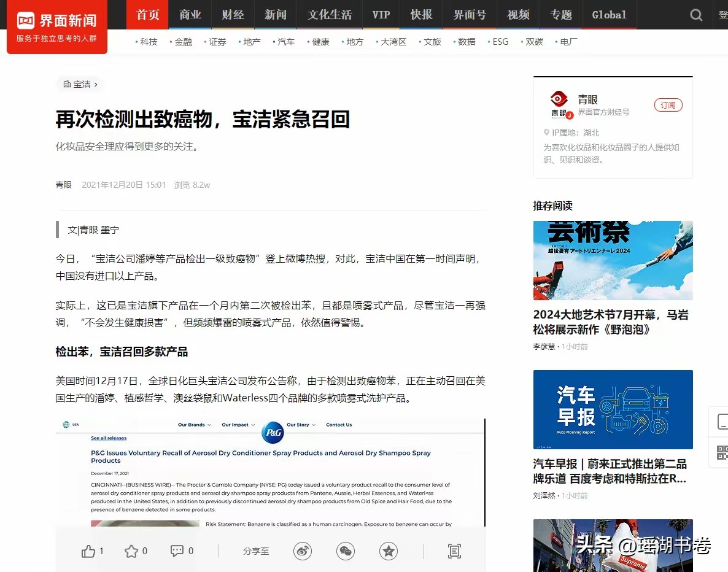The height and width of the screenshot is (572, 728).
Task: Click the Jiemian News logo
Action: pyautogui.click(x=56, y=26)
